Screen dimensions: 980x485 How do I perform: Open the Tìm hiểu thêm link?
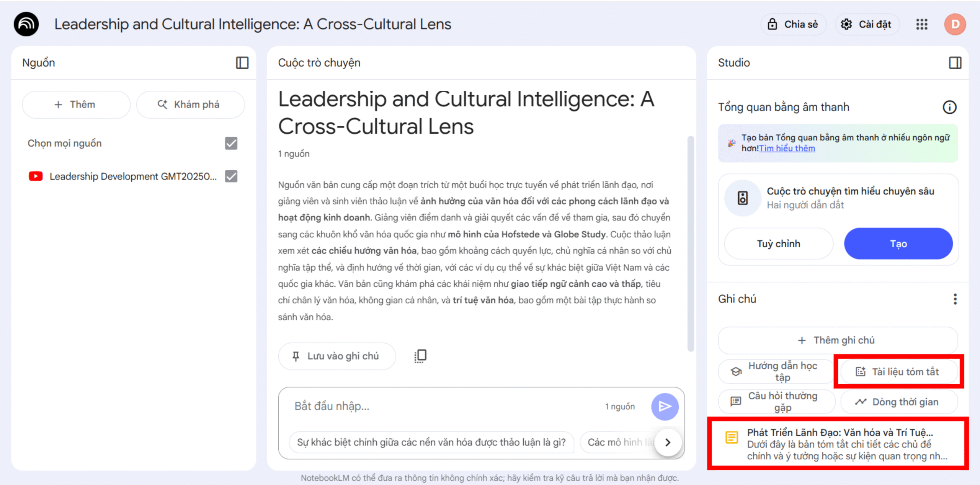click(787, 149)
